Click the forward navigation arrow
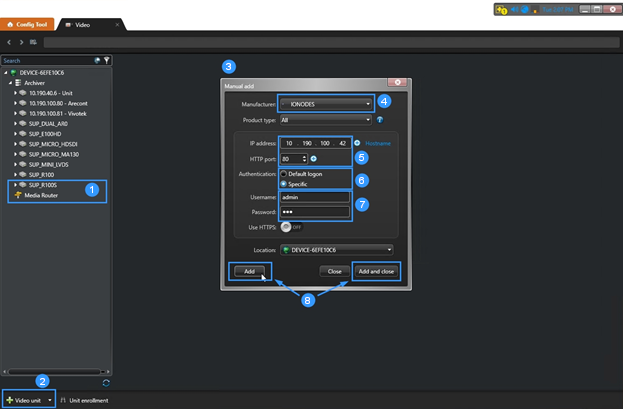 (x=20, y=42)
